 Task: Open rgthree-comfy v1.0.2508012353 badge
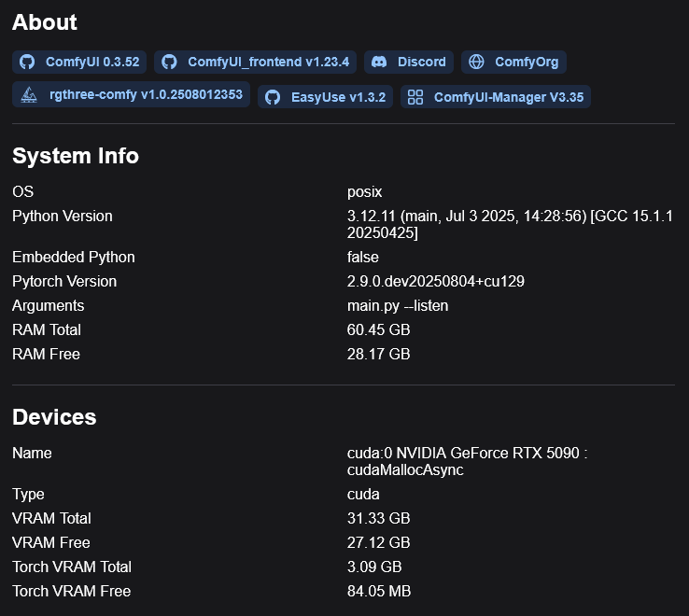coord(146,95)
